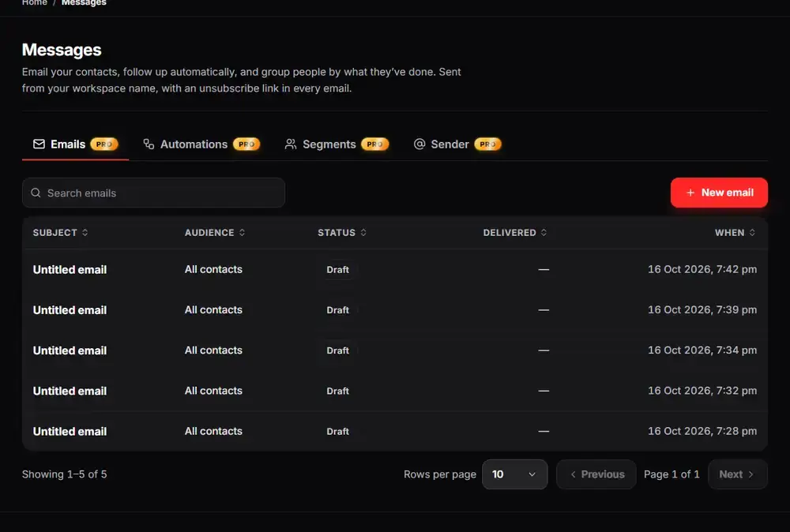Open the Sender tab
Viewport: 790px width, 532px height.
pos(457,144)
